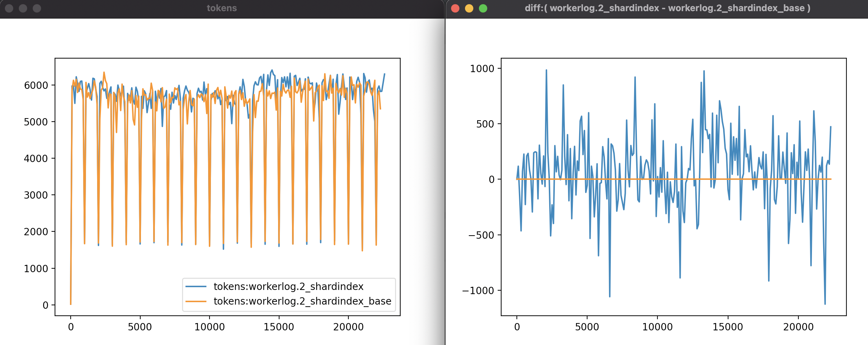Click y-axis label 1000 in diff plot
The image size is (868, 345).
coord(482,69)
